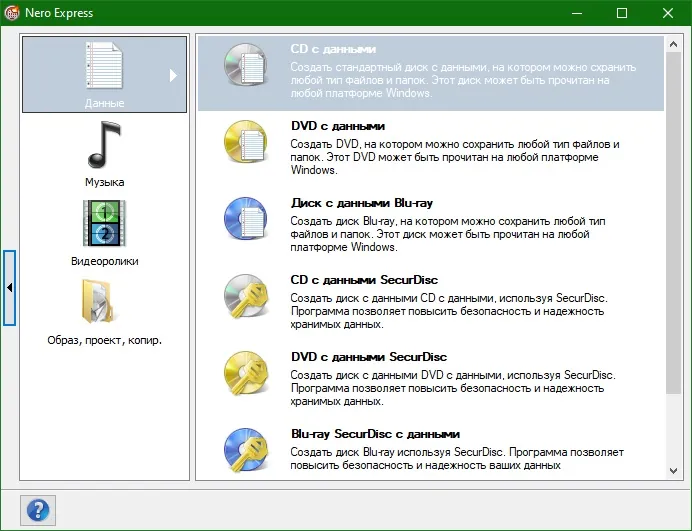The width and height of the screenshot is (692, 531).
Task: Select the CD SecurDisc key icon
Action: tap(246, 296)
